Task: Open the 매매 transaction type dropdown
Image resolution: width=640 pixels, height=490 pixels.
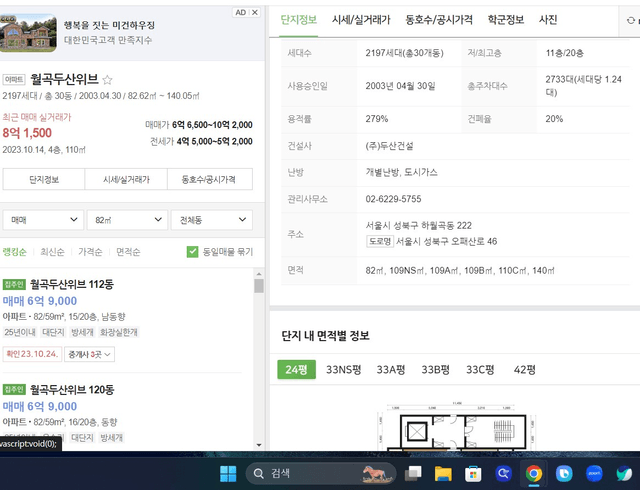Action: point(43,220)
